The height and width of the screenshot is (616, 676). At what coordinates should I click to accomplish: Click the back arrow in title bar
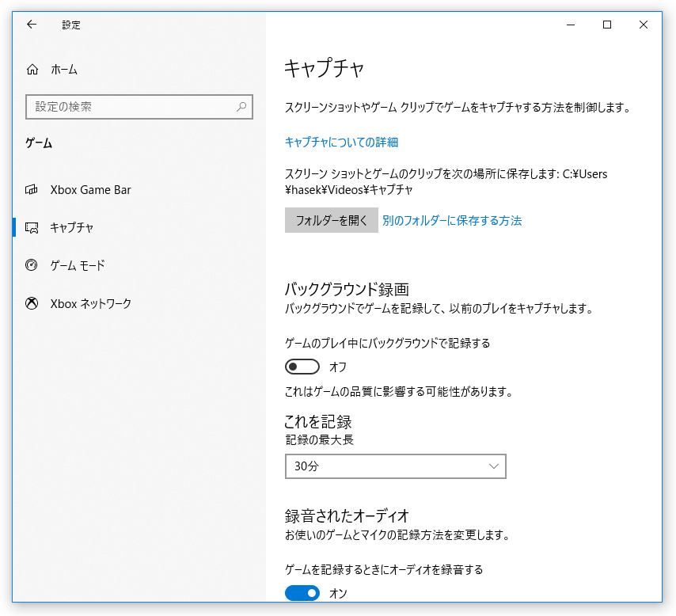tap(32, 25)
